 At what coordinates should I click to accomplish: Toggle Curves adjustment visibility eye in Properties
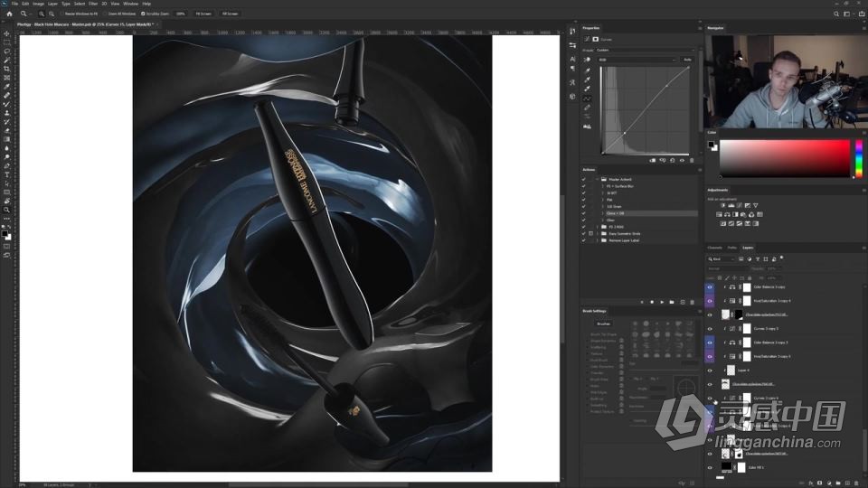(682, 161)
